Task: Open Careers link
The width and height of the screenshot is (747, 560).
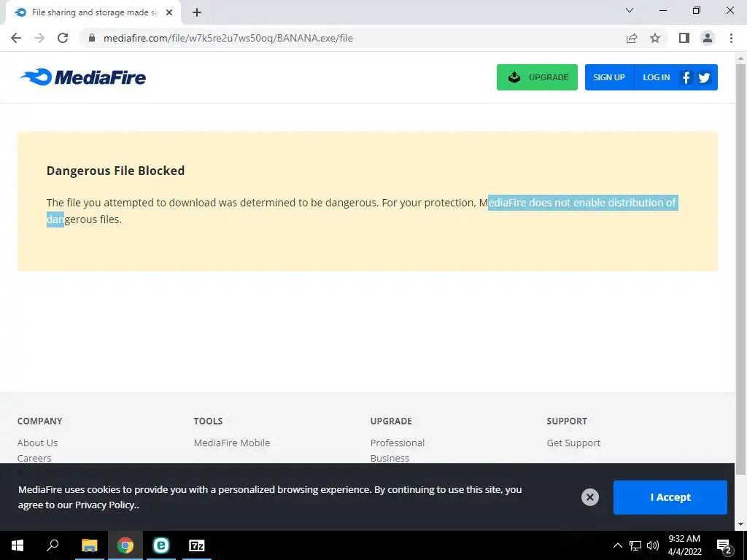Action: [34, 458]
